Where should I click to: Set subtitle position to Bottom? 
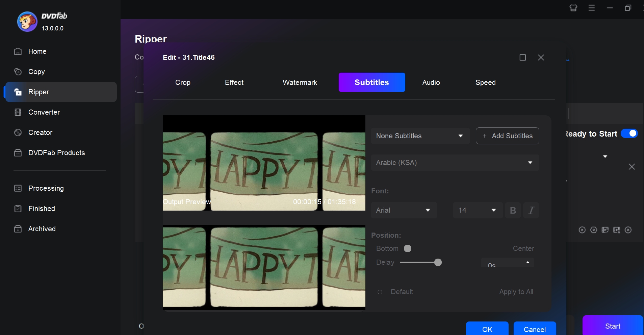click(407, 248)
